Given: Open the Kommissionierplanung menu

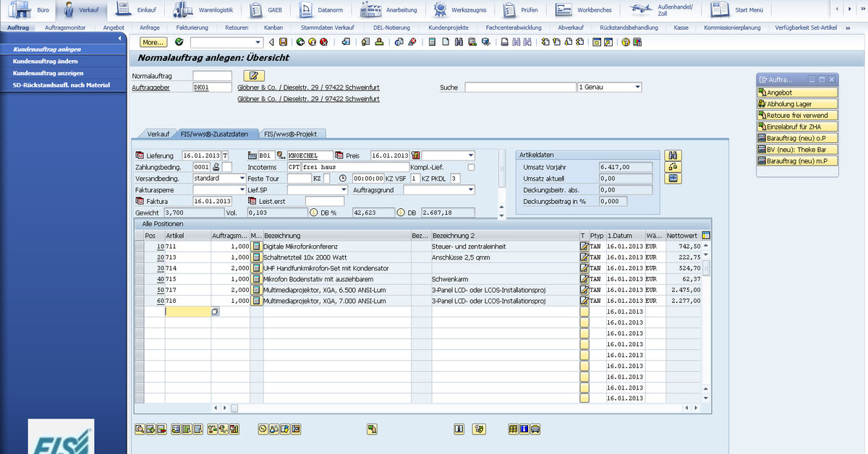Looking at the screenshot, I should (732, 27).
